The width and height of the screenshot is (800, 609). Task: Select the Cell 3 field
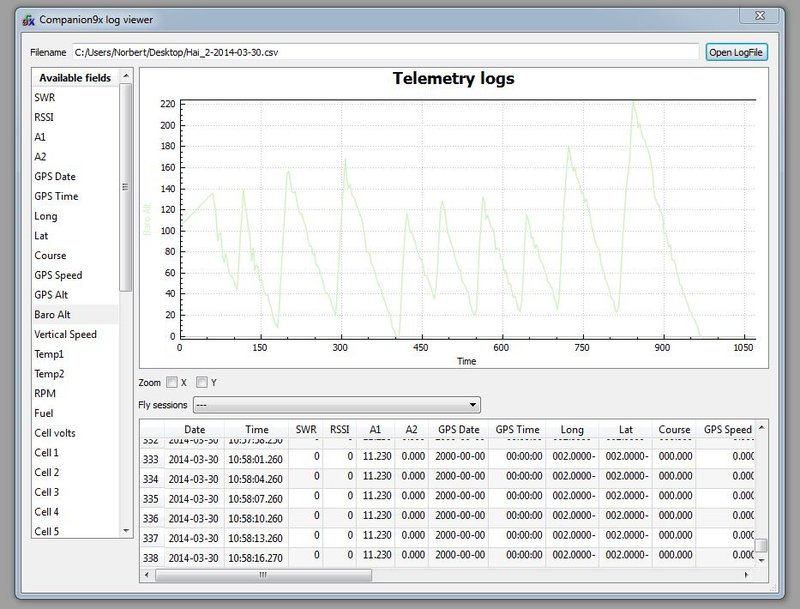tap(75, 492)
